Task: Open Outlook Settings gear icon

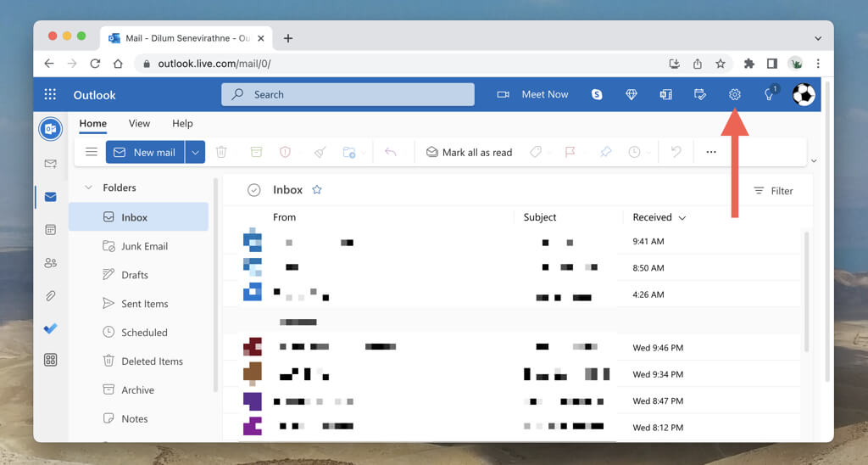Action: [735, 94]
